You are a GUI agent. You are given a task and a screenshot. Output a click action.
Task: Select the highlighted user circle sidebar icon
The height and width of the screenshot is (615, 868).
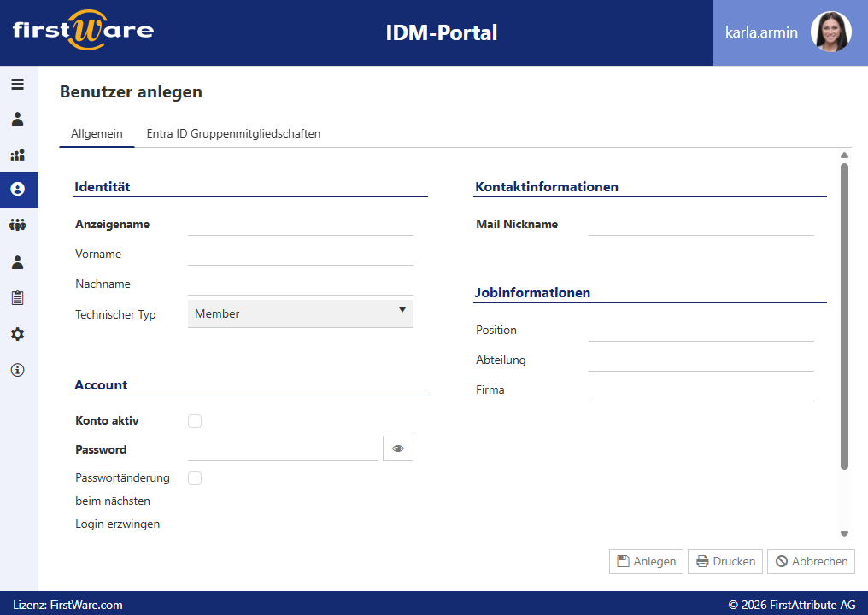click(19, 190)
